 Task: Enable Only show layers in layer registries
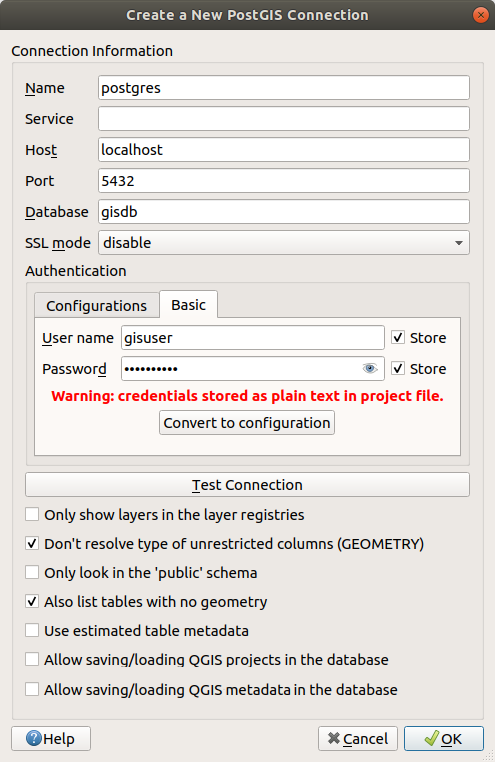tap(32, 514)
